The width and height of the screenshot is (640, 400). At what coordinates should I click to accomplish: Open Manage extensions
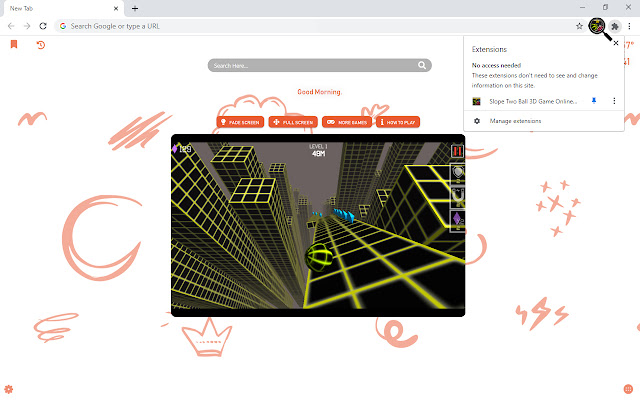[544, 121]
